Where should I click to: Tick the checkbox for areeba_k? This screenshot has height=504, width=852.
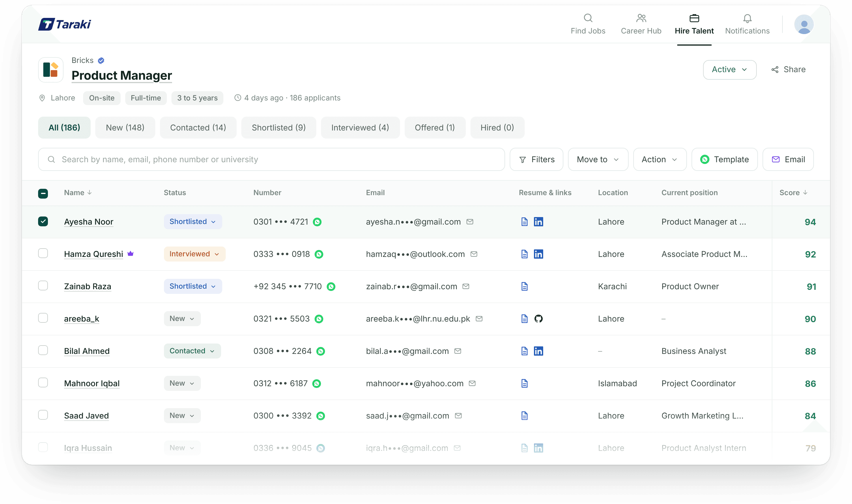tap(43, 318)
